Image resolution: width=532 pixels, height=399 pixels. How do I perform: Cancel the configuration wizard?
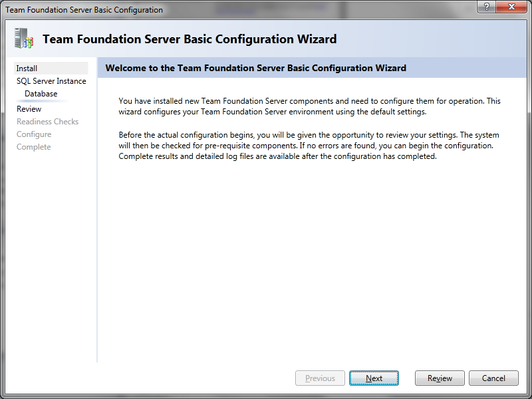[x=493, y=378]
